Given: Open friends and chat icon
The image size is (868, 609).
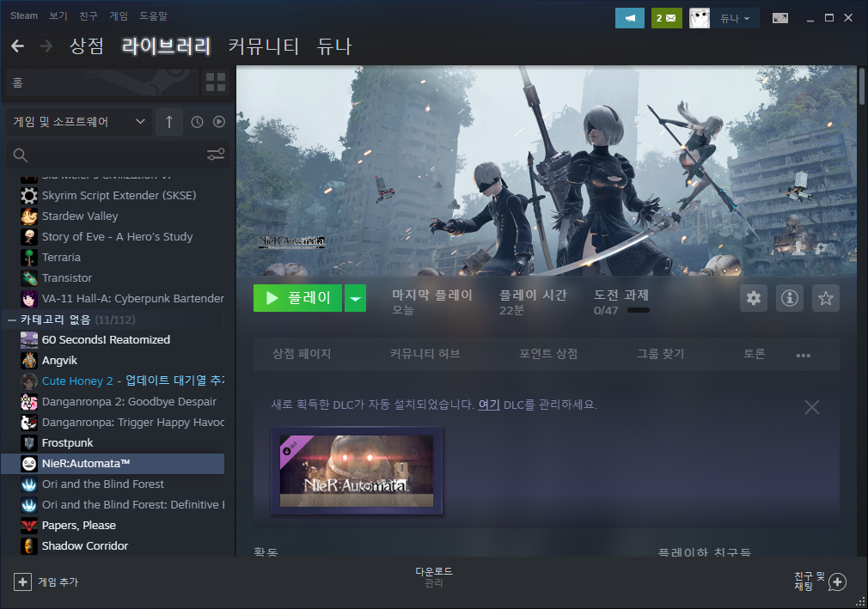Looking at the screenshot, I should 837,582.
